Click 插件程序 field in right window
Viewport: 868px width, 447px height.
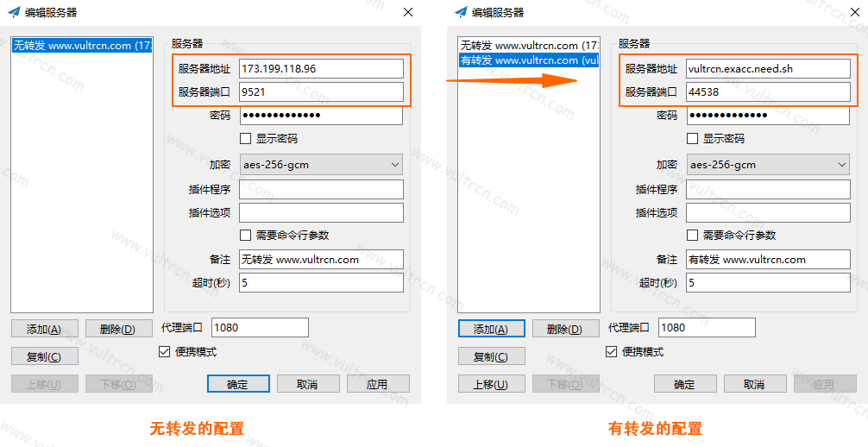coord(768,190)
